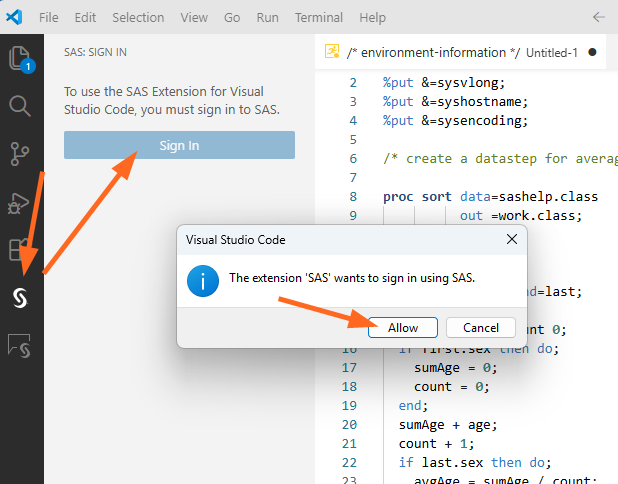Viewport: 618px width, 484px height.
Task: Close the Visual Studio Code dialog
Action: tap(512, 239)
